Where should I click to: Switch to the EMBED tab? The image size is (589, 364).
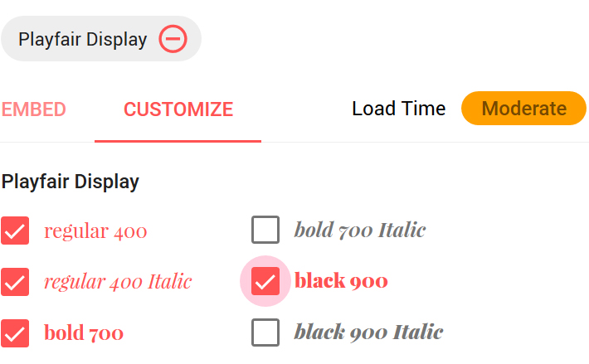click(x=33, y=109)
